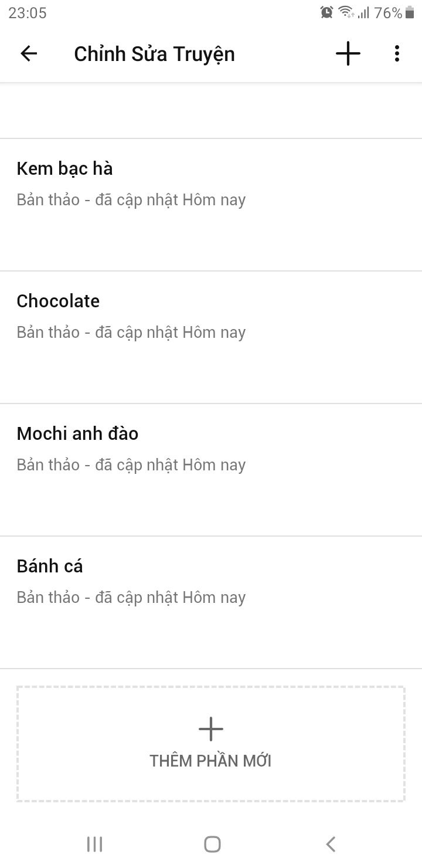Image resolution: width=422 pixels, height=868 pixels.
Task: Click the draft status under "Bánh cá"
Action: pos(131,598)
